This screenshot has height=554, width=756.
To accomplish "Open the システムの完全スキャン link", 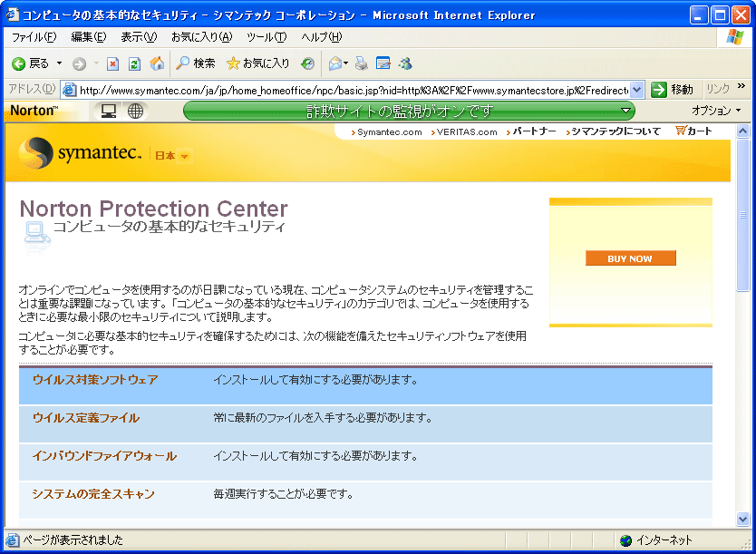I will 93,494.
